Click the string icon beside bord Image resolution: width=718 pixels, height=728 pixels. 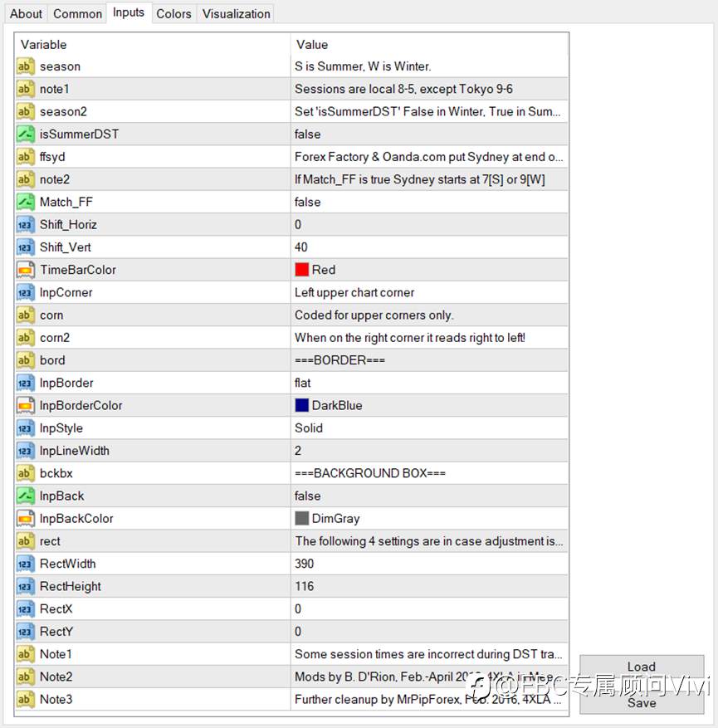point(25,360)
